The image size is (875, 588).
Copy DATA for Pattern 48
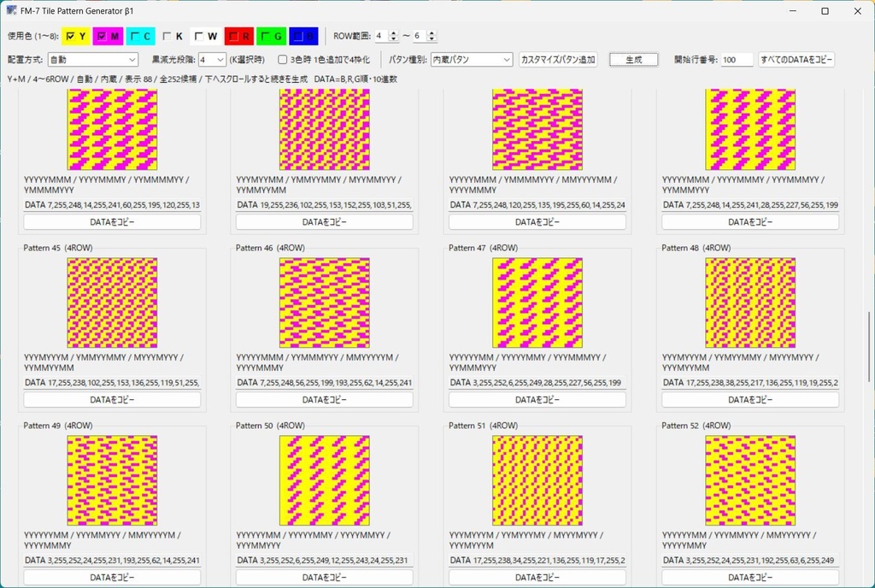[x=750, y=399]
